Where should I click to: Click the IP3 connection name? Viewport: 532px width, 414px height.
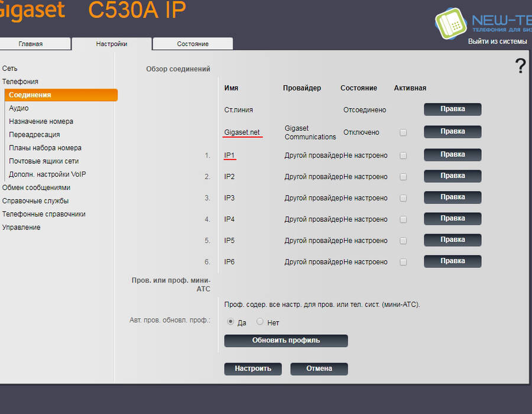point(229,198)
